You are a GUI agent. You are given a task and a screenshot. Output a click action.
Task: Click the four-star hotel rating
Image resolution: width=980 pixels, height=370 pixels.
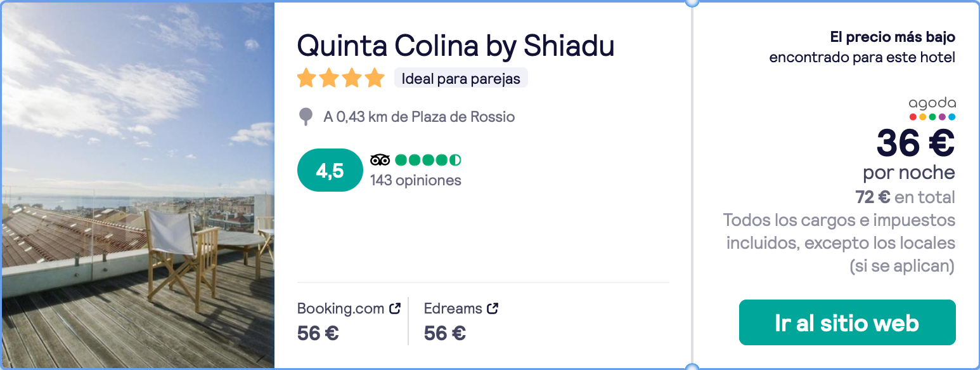pos(341,79)
